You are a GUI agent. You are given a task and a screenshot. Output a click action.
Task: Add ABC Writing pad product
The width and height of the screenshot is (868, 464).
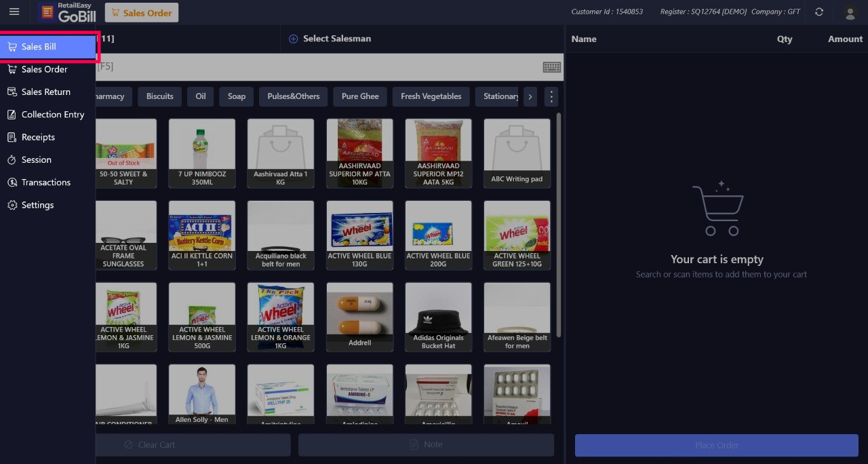tap(517, 153)
